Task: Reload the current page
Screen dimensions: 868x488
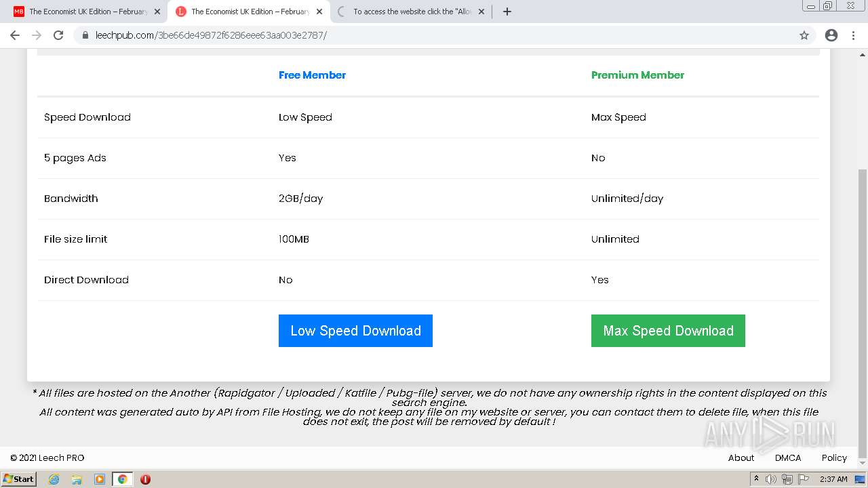Action: [58, 35]
